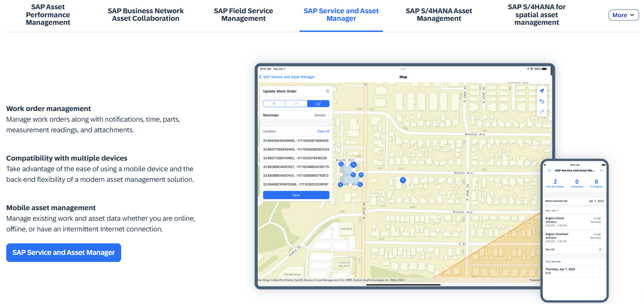This screenshot has width=644, height=304.
Task: Open the Thursday, Apr 7, 2022 time record
Action: pyautogui.click(x=575, y=271)
